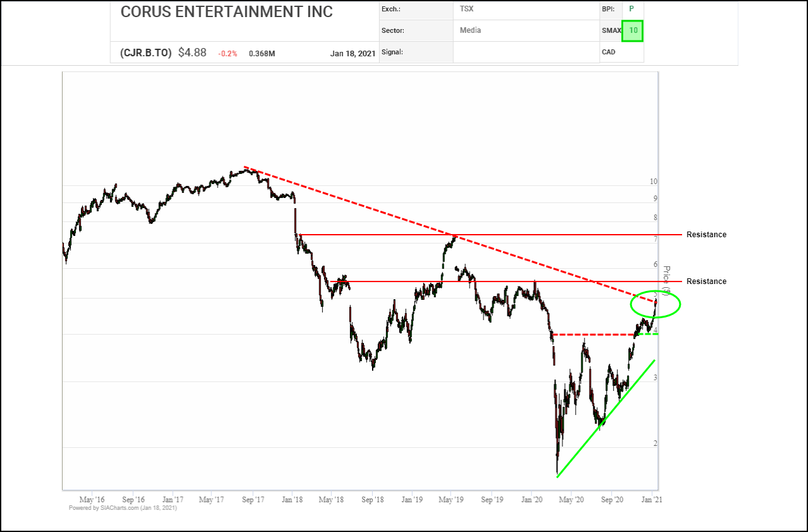Click the green SMAX score box showing 10
Viewport: 808px width, 532px height.
tap(631, 31)
